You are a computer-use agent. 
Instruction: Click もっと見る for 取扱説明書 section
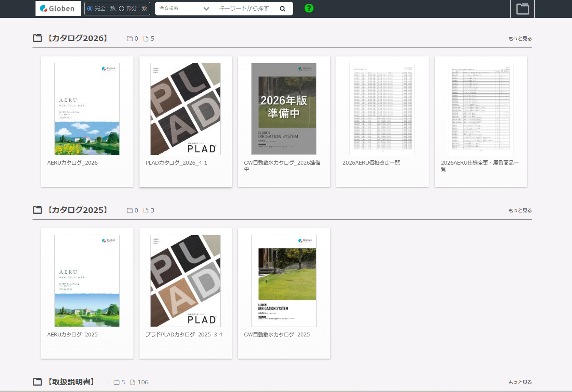[x=520, y=382]
